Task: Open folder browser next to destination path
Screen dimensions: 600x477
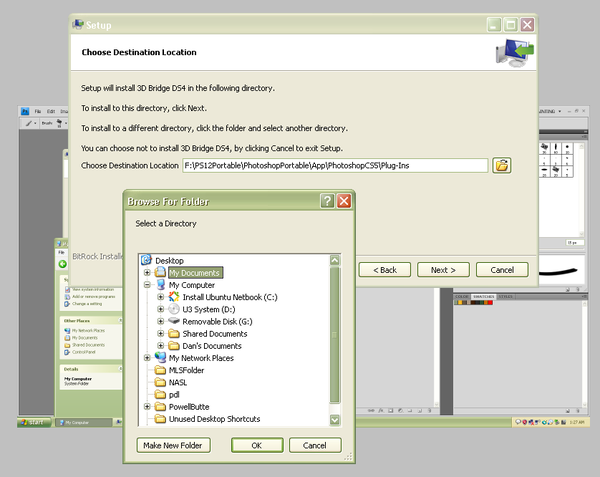Action: coord(502,166)
